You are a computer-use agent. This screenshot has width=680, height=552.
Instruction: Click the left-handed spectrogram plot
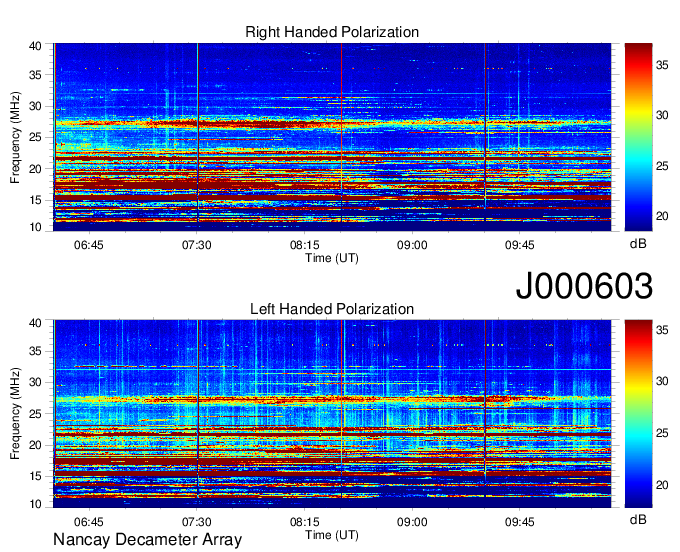(x=332, y=414)
